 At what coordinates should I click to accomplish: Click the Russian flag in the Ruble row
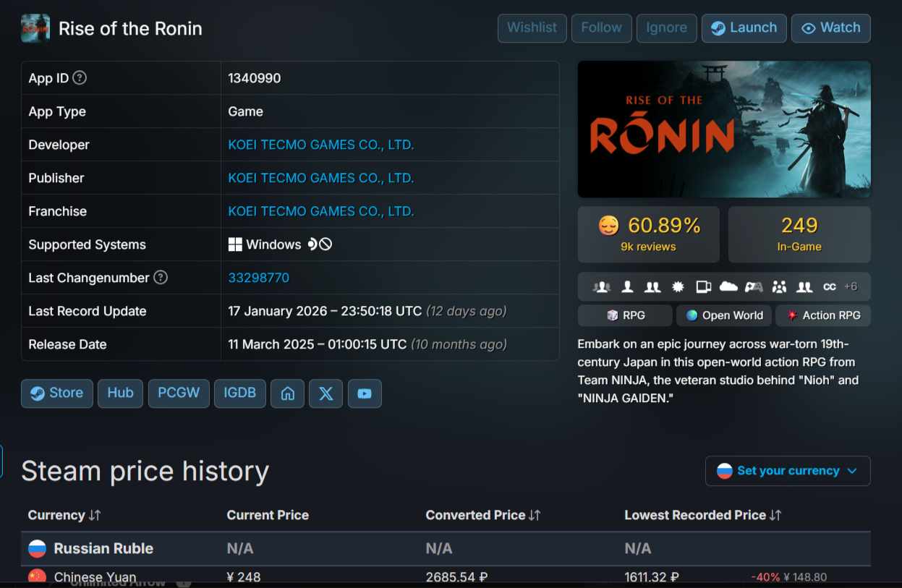pos(37,548)
